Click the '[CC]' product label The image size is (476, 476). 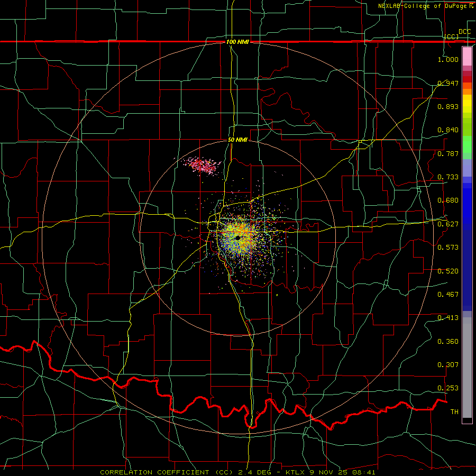(452, 36)
